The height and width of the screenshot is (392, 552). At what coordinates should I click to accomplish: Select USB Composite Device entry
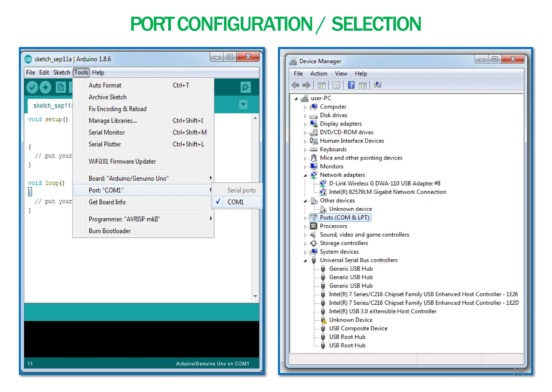pyautogui.click(x=358, y=328)
